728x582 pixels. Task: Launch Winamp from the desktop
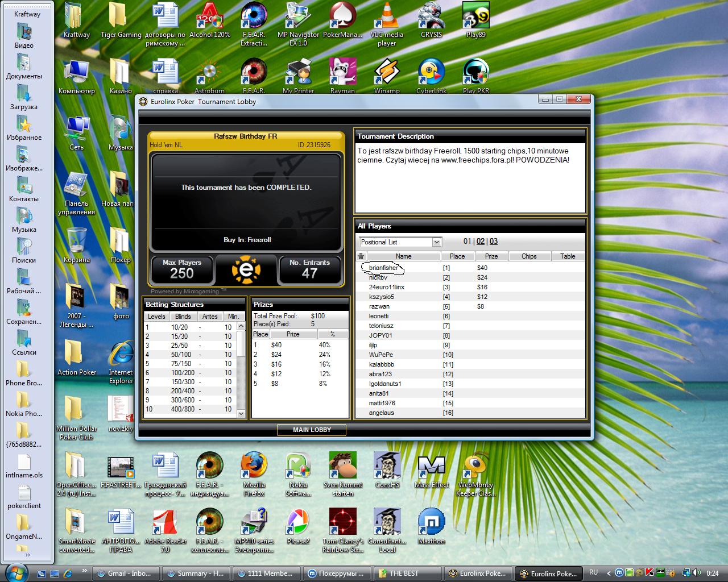(x=387, y=76)
